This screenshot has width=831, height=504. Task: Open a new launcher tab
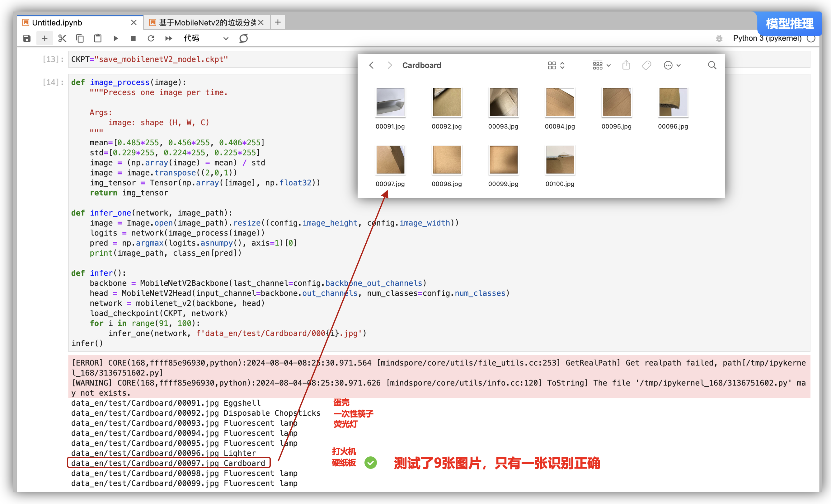pyautogui.click(x=278, y=23)
